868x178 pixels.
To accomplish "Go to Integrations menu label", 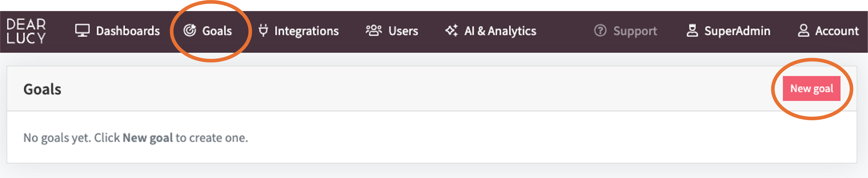I will (x=306, y=31).
